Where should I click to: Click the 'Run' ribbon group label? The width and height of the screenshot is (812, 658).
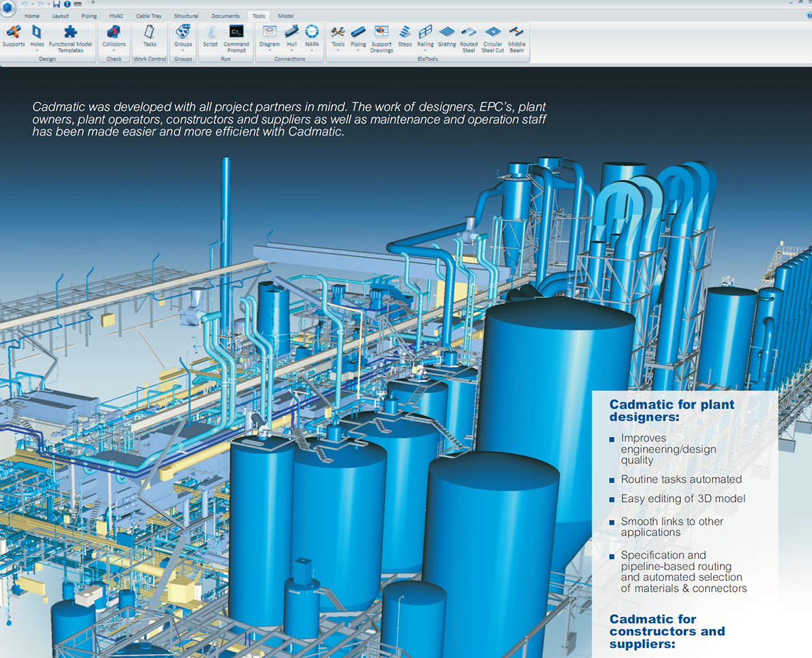tap(225, 59)
